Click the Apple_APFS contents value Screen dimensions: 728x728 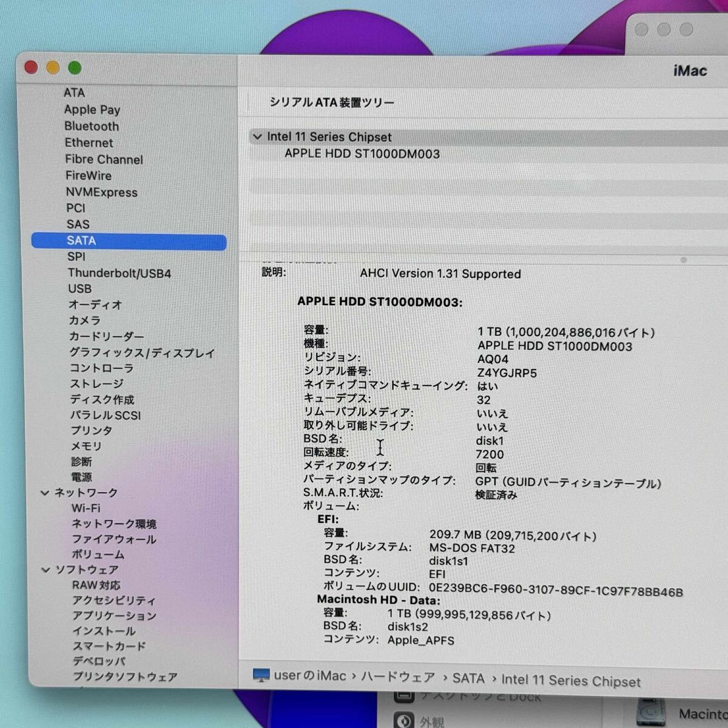tap(420, 640)
